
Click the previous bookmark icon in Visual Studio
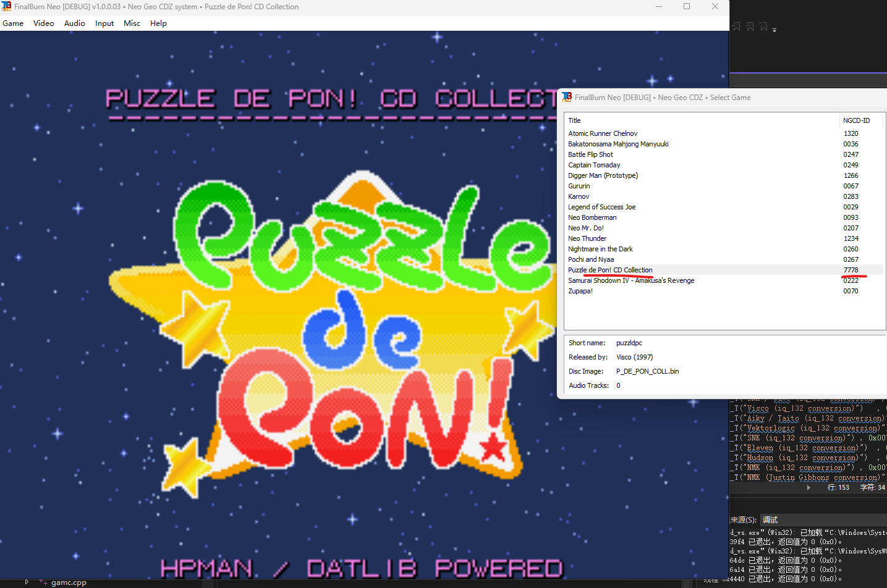pos(736,27)
